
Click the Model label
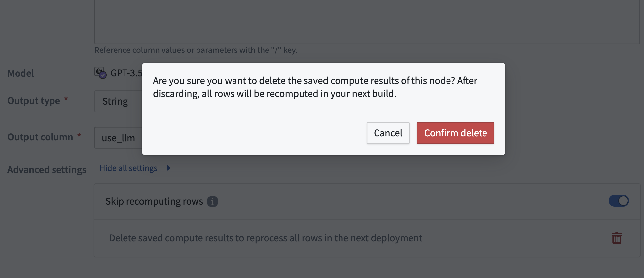pyautogui.click(x=20, y=73)
